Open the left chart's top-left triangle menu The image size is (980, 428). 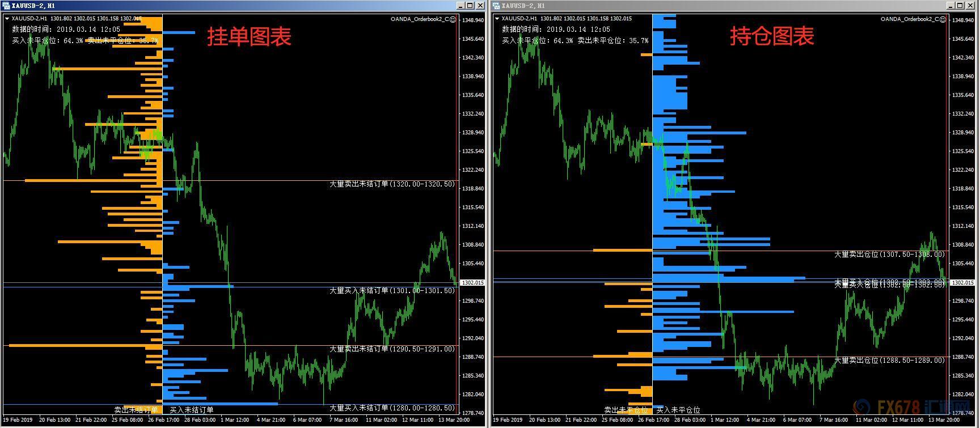point(7,19)
